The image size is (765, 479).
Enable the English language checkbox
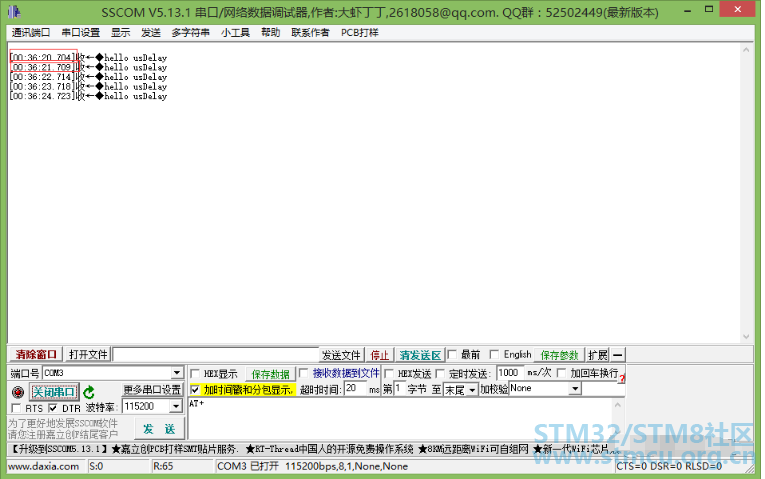coord(494,354)
